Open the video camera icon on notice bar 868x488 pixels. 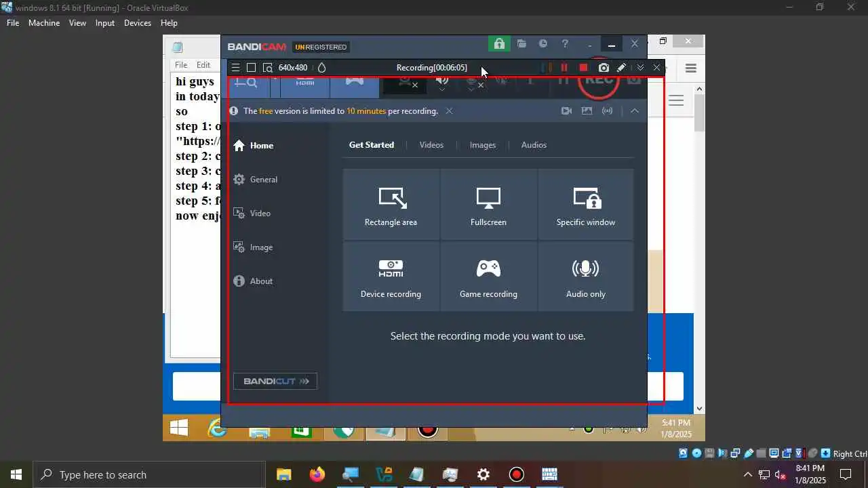(x=567, y=111)
